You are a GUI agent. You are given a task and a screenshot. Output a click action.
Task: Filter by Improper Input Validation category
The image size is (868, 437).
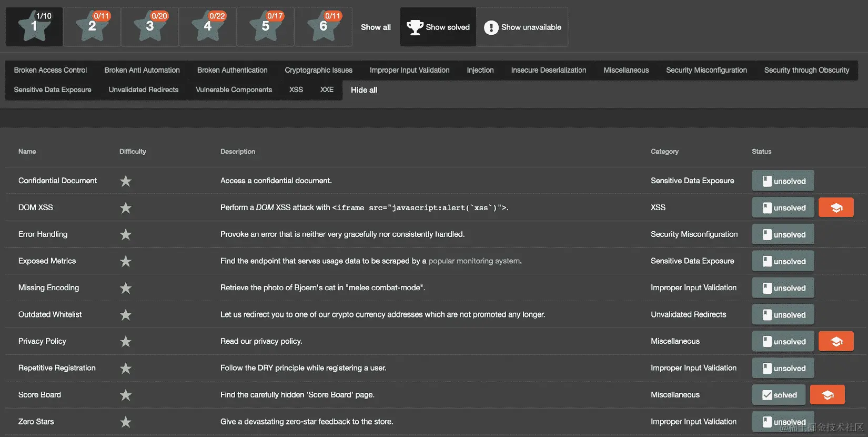(x=409, y=70)
